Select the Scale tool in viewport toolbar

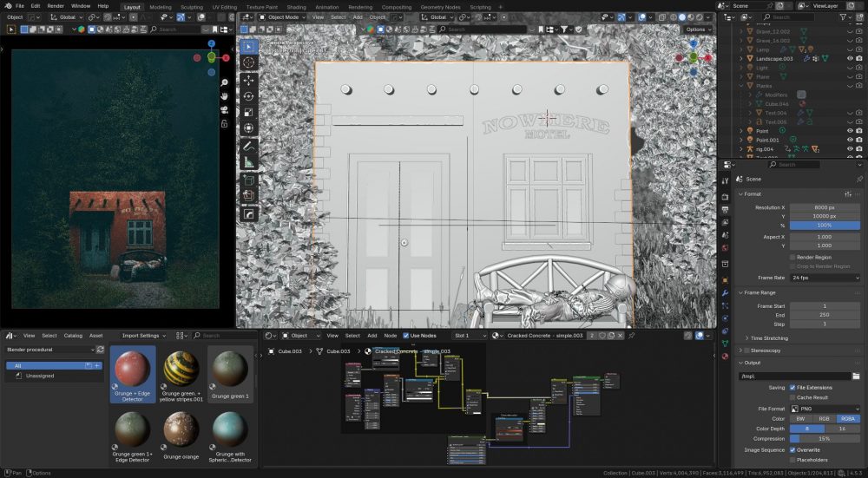(248, 112)
